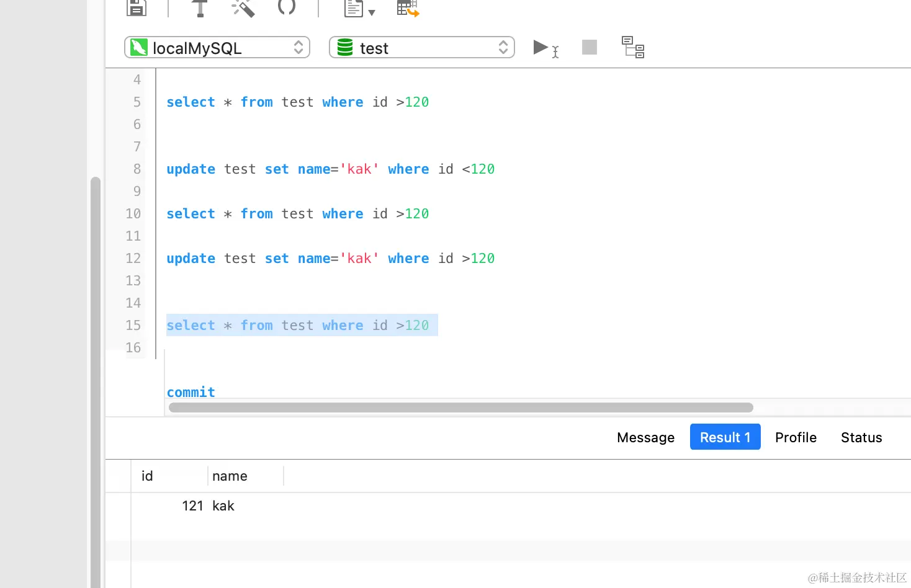Click the Beautify SQL magic wand icon
Viewport: 911px width, 588px height.
(x=243, y=8)
